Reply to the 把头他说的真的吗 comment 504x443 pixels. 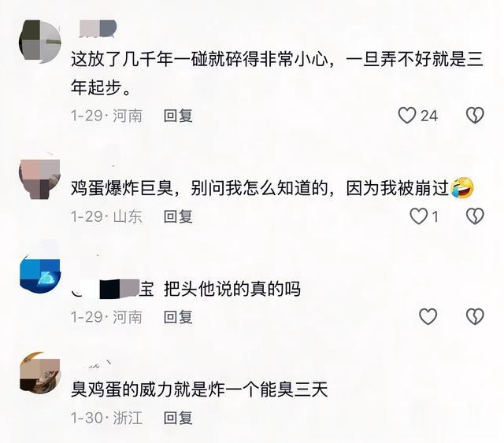tap(178, 317)
